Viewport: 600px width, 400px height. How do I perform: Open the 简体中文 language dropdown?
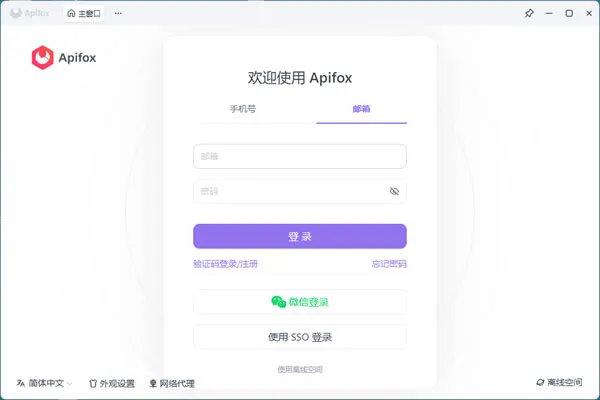pyautogui.click(x=44, y=383)
